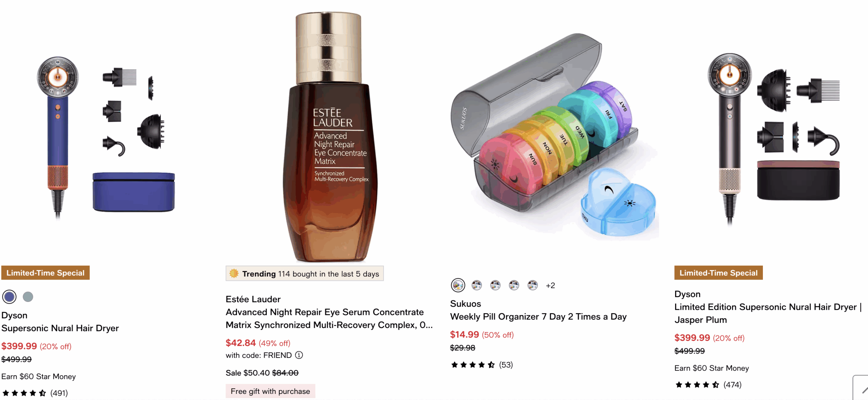Click the info icon beside code FRIEND
This screenshot has width=868, height=400.
pyautogui.click(x=299, y=355)
